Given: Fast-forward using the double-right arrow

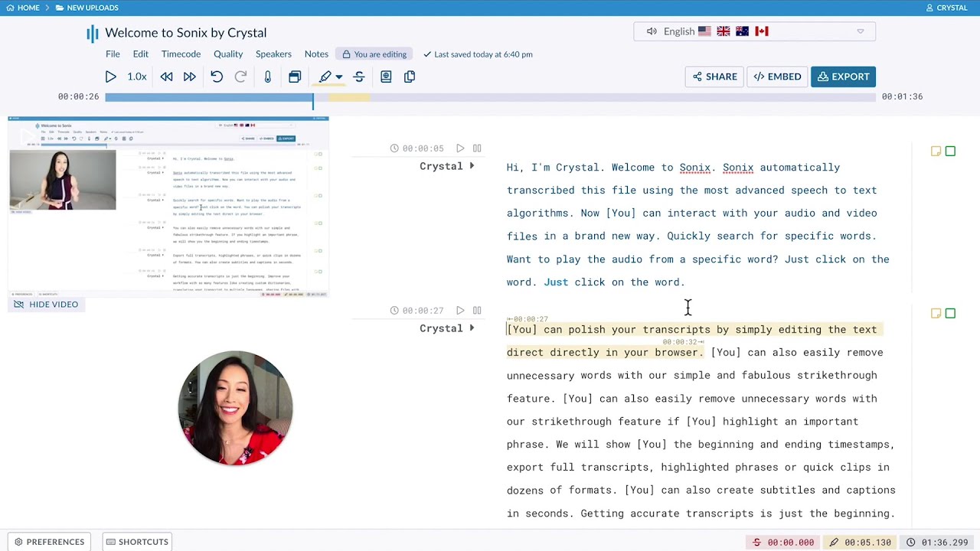Looking at the screenshot, I should tap(189, 77).
